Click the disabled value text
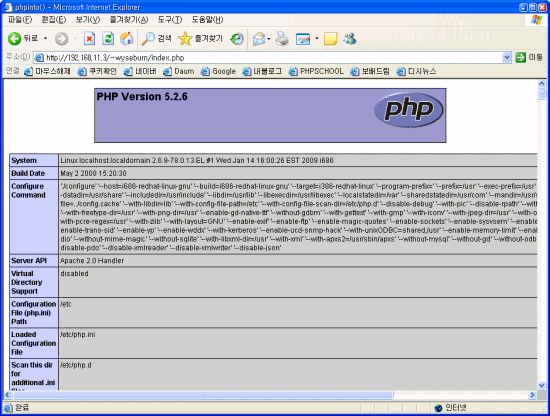This screenshot has height=416, width=550. (x=74, y=274)
